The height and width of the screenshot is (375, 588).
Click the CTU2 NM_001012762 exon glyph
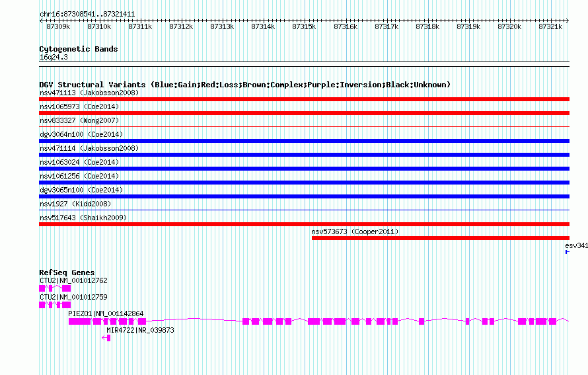point(55,288)
